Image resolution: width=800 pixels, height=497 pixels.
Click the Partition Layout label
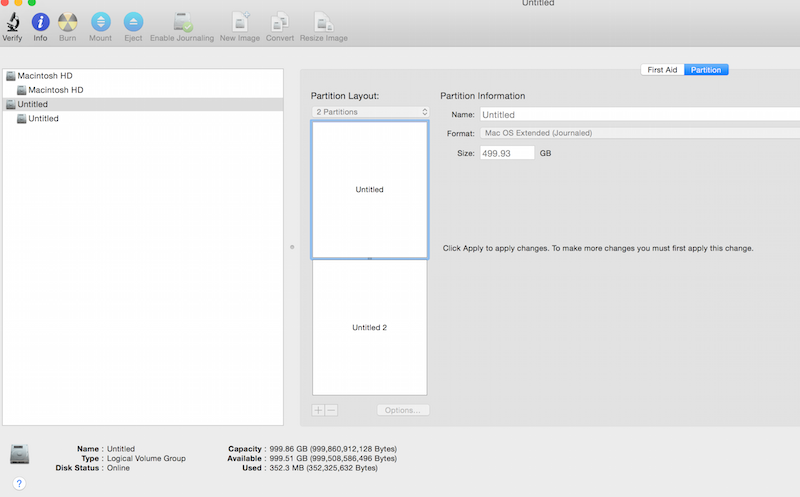(345, 96)
